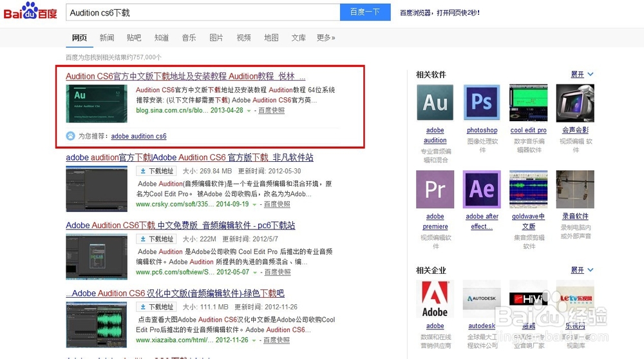Open the Adobe After Effects Ae icon

482,189
